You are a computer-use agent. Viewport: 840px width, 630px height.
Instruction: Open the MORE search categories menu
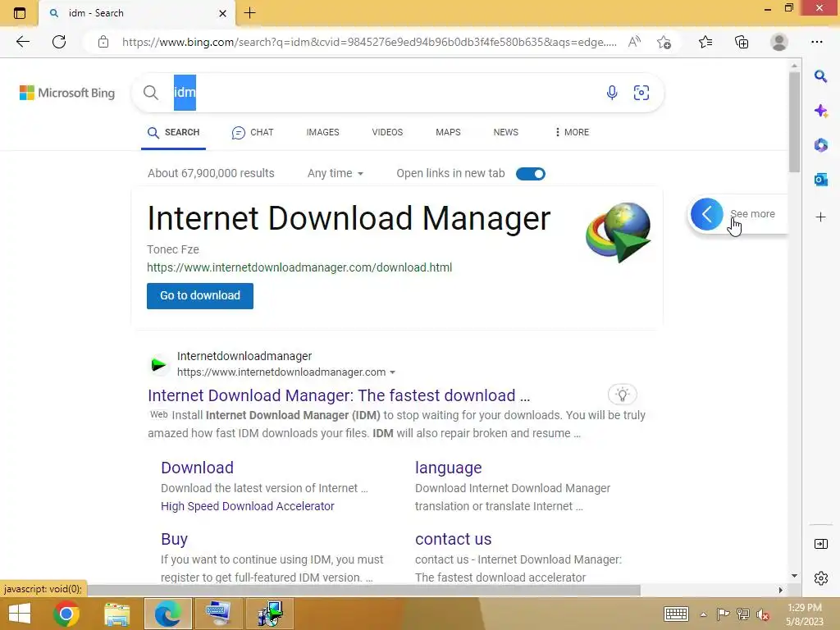click(x=572, y=132)
